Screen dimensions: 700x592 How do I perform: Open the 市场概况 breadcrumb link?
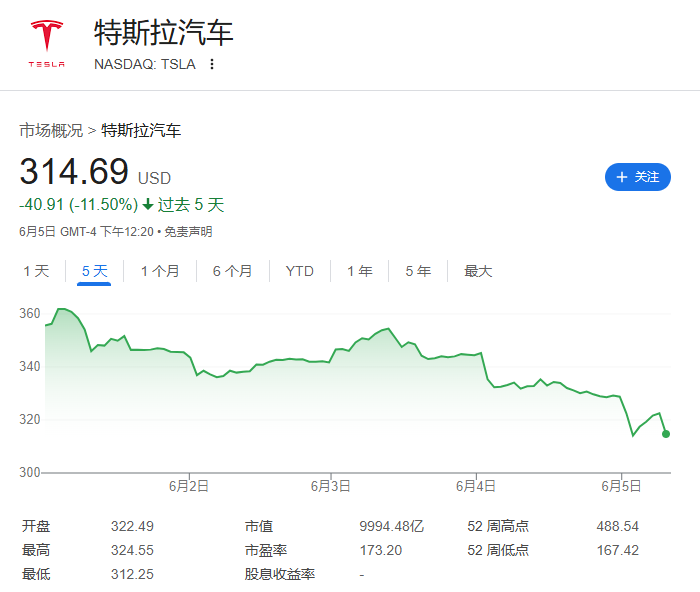[x=51, y=130]
